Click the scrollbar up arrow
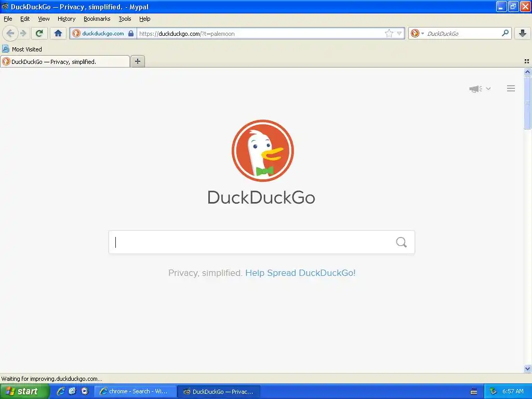Viewport: 532px width, 399px height. [x=527, y=72]
